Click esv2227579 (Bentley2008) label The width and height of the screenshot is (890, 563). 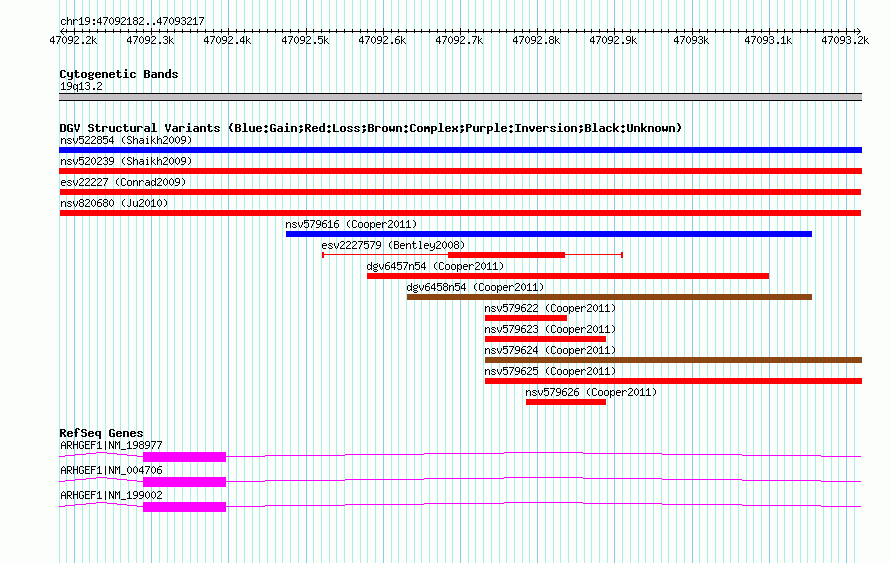pyautogui.click(x=393, y=245)
